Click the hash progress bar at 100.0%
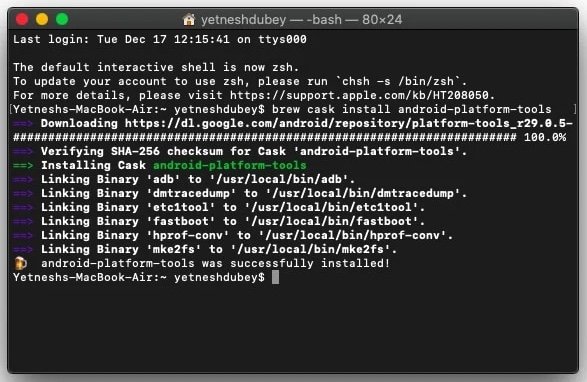Screen dimensions: 587x382 coord(265,137)
